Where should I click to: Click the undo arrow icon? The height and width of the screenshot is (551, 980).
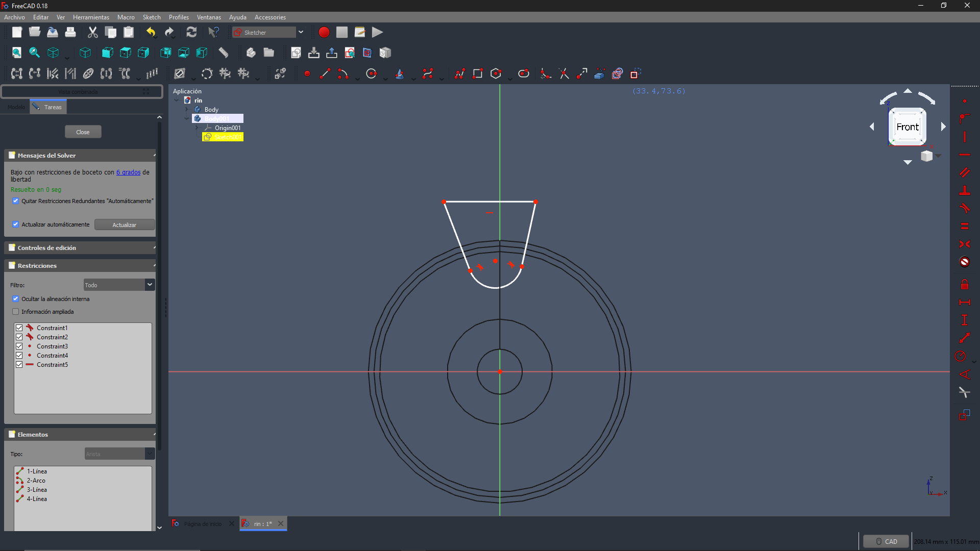[x=151, y=32]
